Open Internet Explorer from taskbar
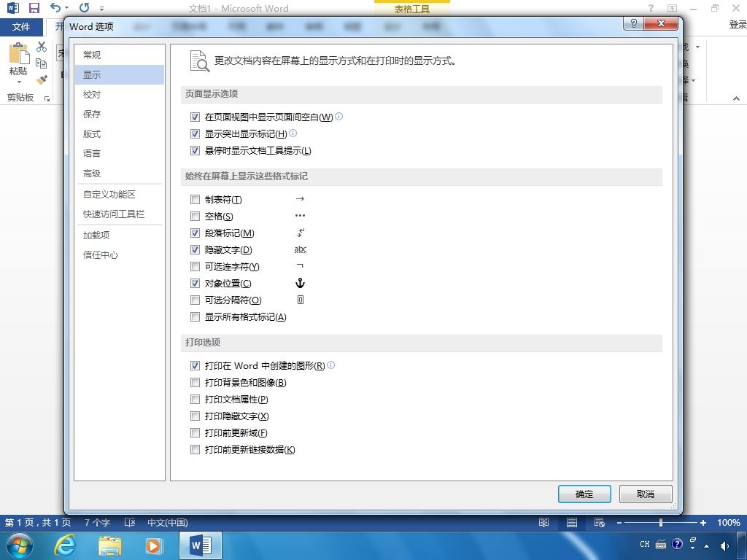 coord(64,545)
